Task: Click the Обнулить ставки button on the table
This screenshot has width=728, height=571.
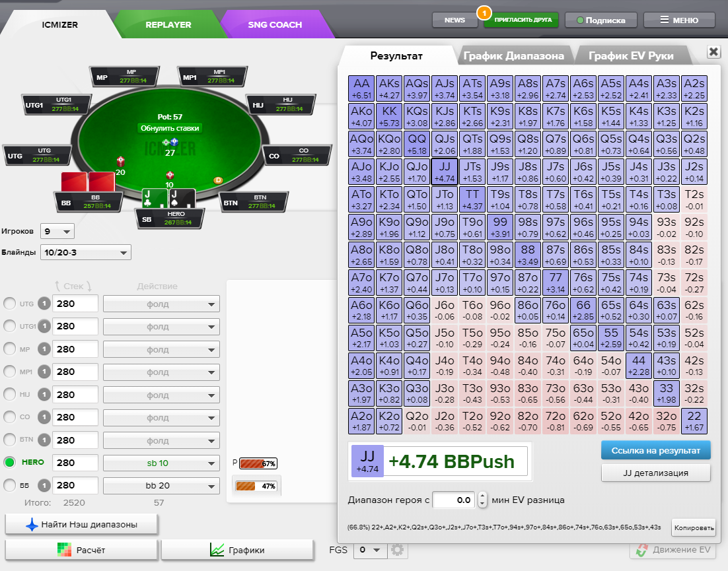Action: pos(170,128)
